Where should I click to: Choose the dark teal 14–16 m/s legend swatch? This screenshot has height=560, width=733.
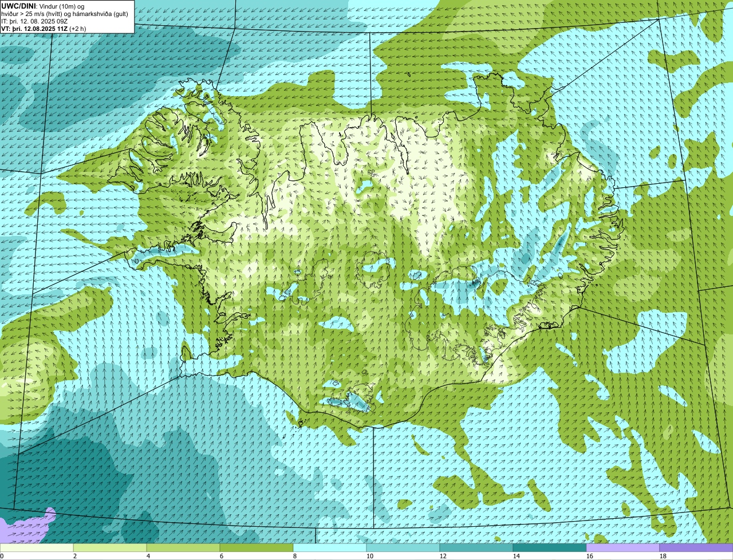pos(550,548)
